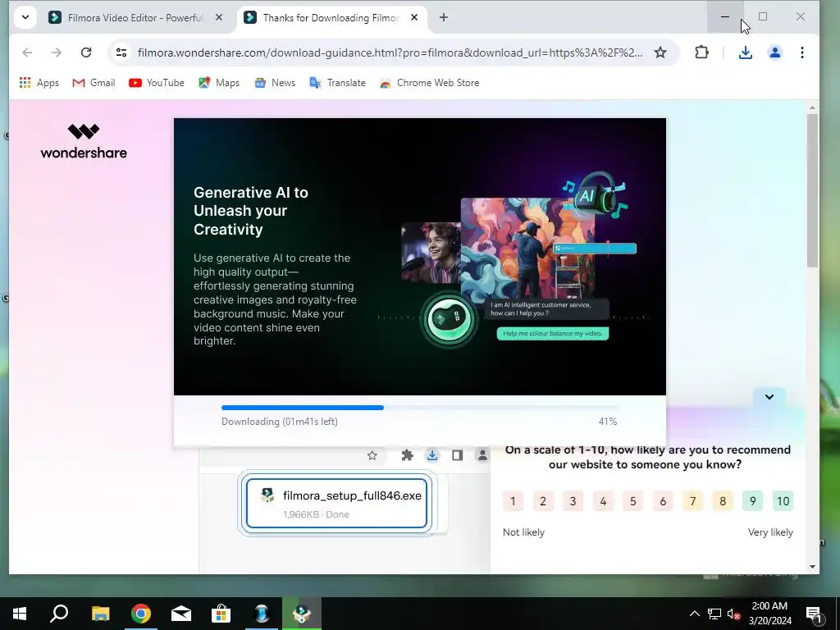Open Chrome Web Store bookmark
The height and width of the screenshot is (630, 840).
point(429,83)
